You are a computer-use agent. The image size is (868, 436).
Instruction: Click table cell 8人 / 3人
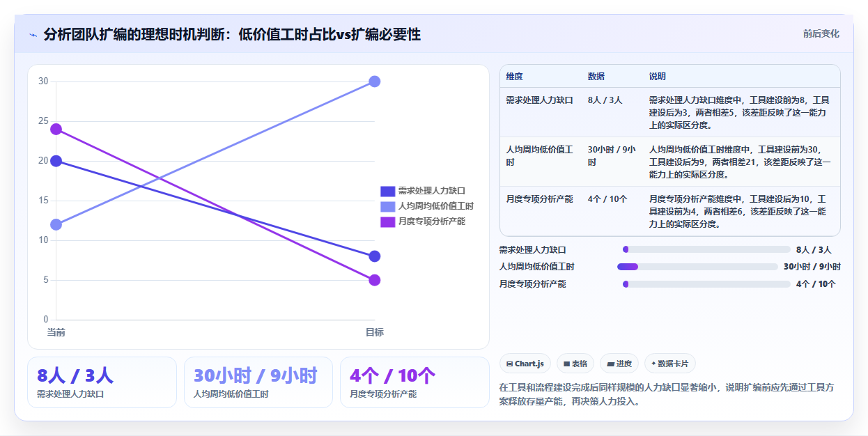point(605,100)
